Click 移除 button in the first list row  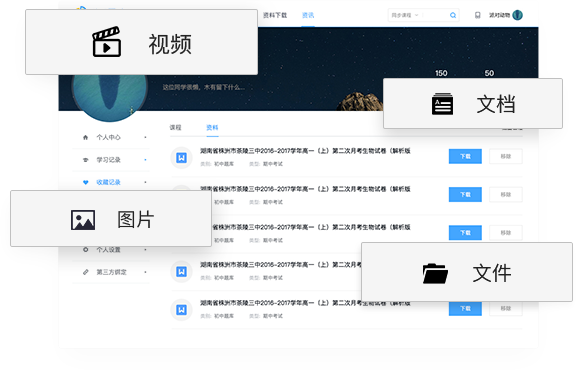pyautogui.click(x=505, y=156)
